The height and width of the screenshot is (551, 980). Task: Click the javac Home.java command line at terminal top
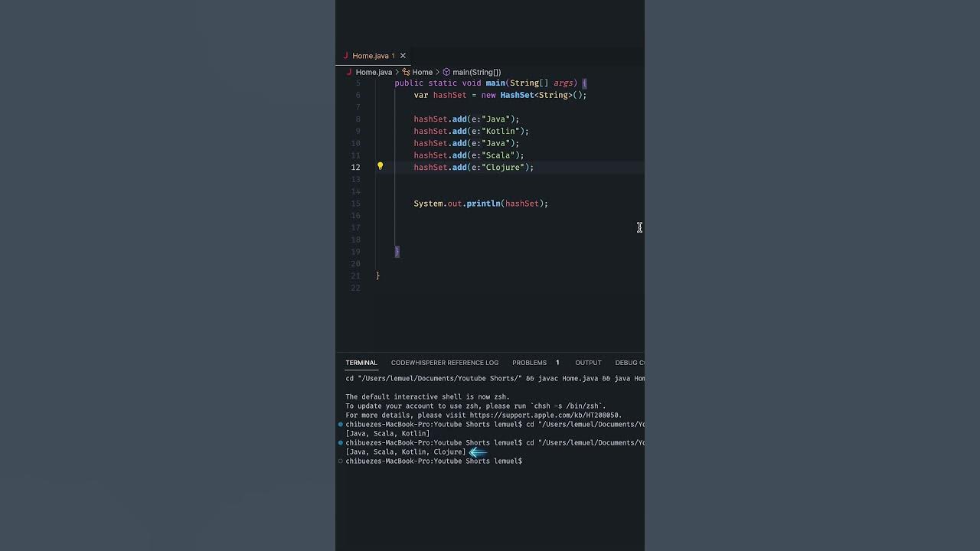tap(495, 379)
